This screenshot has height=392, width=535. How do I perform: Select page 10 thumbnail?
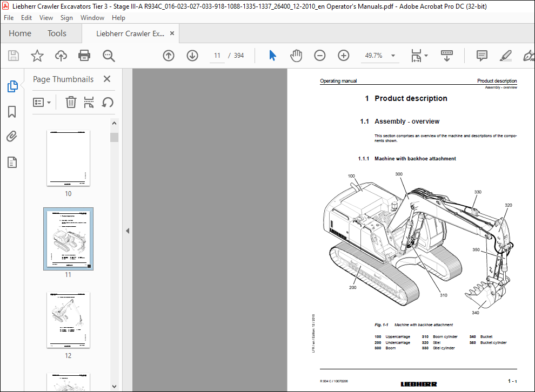tap(68, 158)
